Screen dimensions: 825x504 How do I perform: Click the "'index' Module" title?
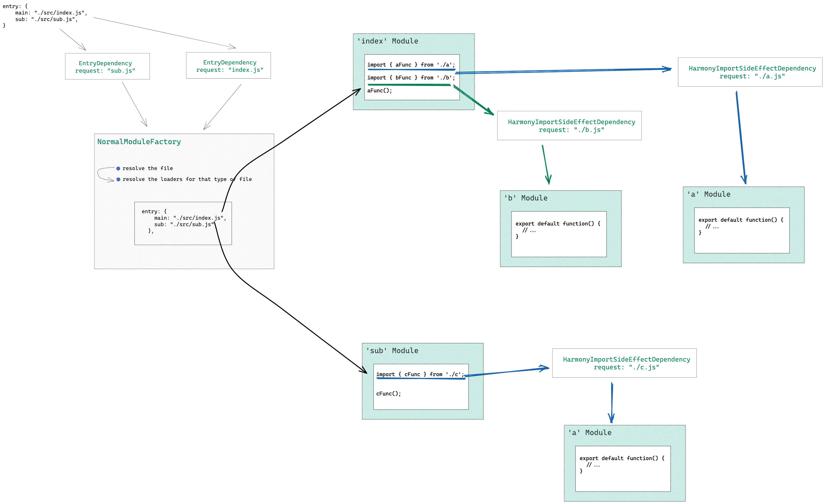pyautogui.click(x=388, y=41)
